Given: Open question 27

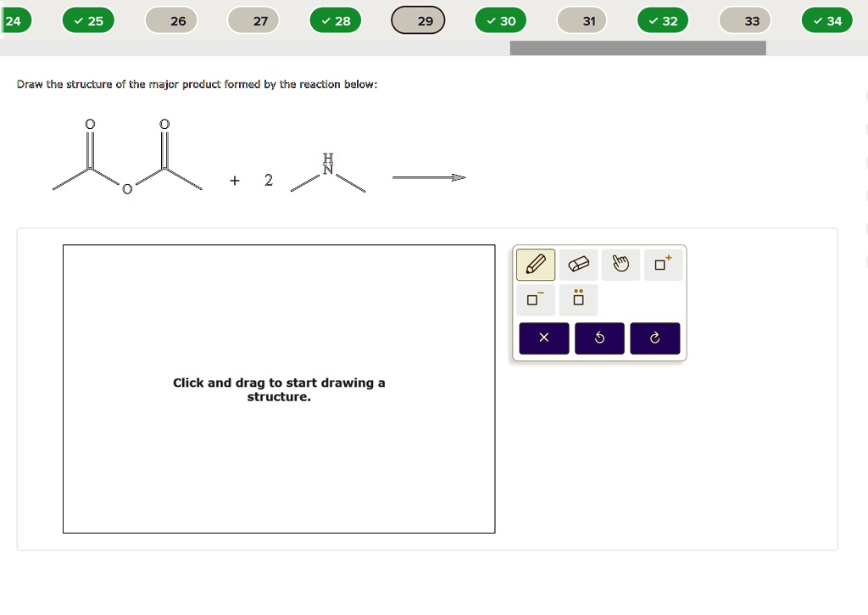Looking at the screenshot, I should 253,20.
